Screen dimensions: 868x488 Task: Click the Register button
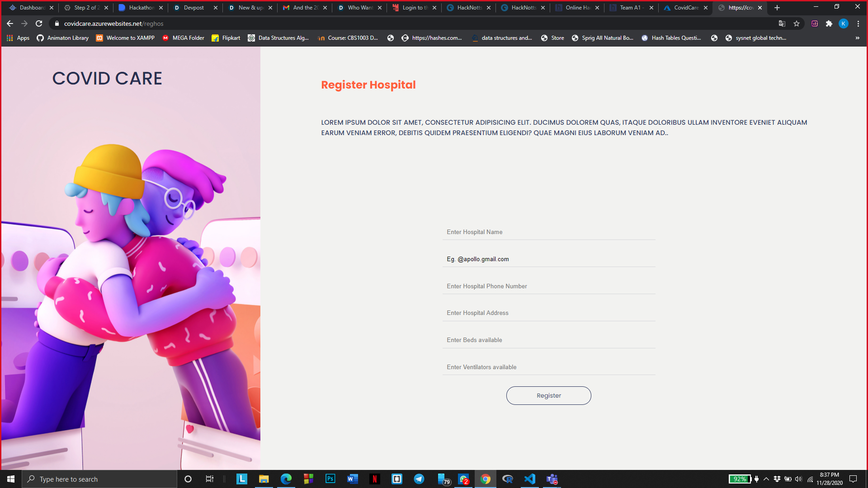click(548, 395)
